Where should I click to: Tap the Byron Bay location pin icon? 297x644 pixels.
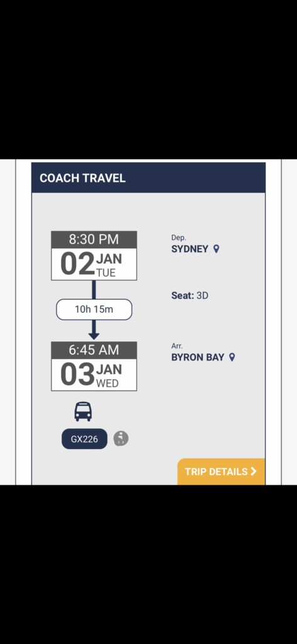(232, 357)
